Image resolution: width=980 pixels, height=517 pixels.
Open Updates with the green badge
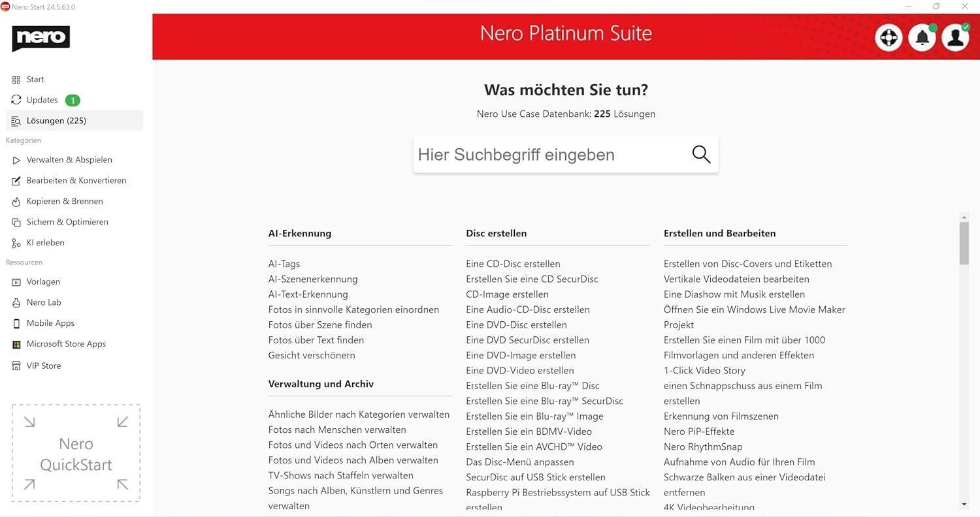pos(42,101)
